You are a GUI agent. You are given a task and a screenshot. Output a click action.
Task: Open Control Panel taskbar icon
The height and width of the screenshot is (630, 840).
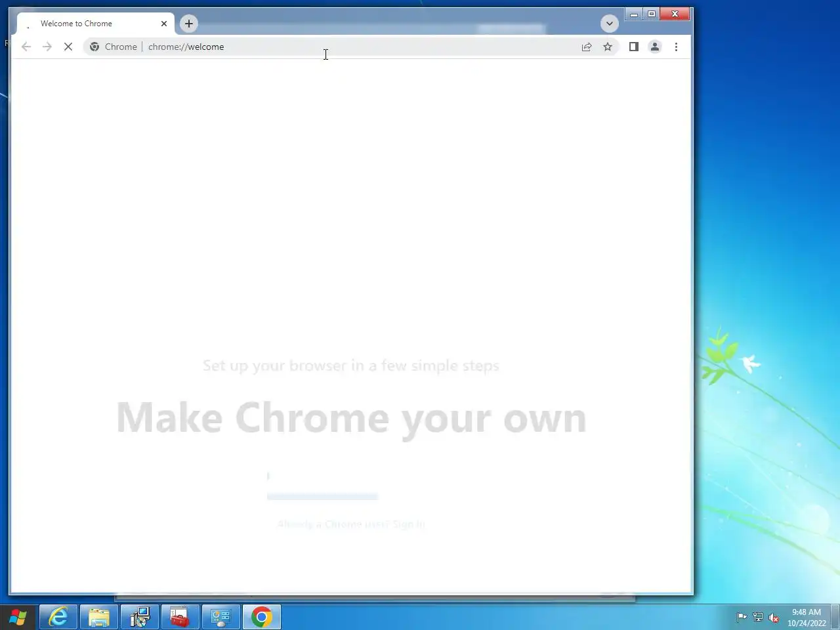point(221,617)
